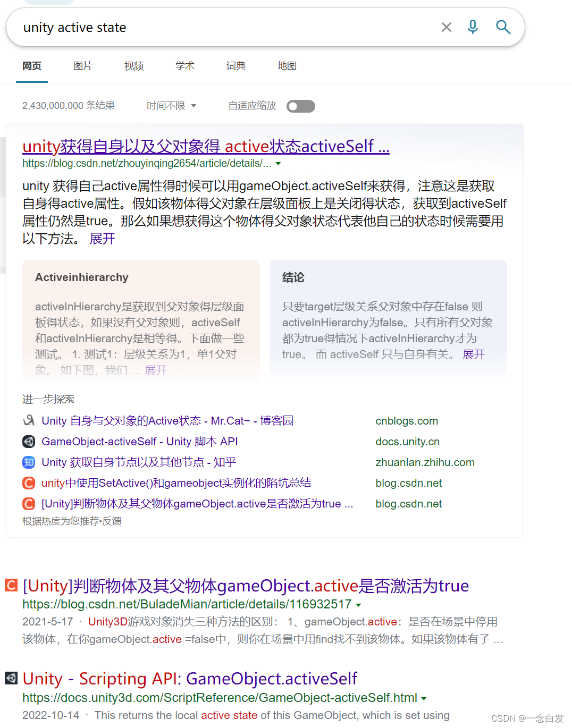Expand arrow next to docs.unity3d.com URL
The image size is (572, 728).
(424, 698)
